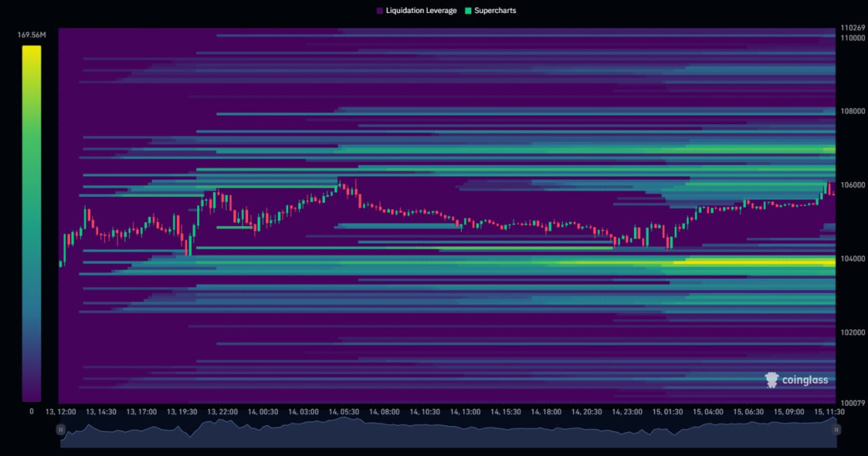Select the 169.56M maximum scale label
The image size is (868, 456).
tap(31, 35)
